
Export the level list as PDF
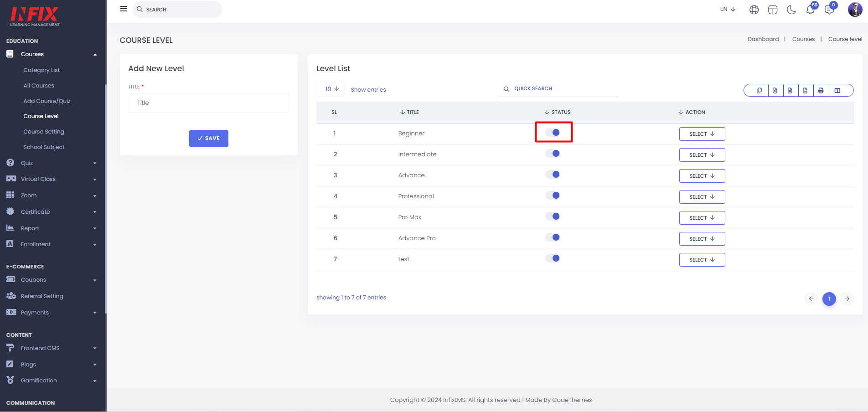805,90
